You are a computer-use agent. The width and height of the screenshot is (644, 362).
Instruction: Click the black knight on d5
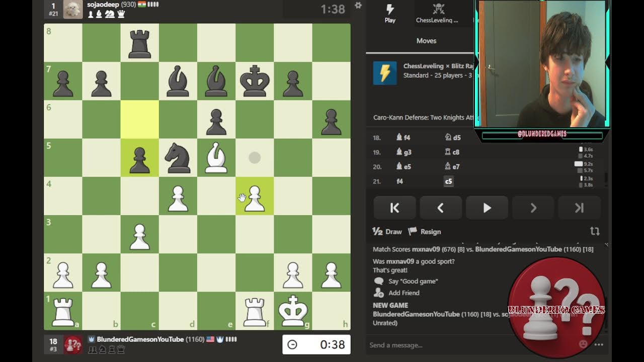178,157
